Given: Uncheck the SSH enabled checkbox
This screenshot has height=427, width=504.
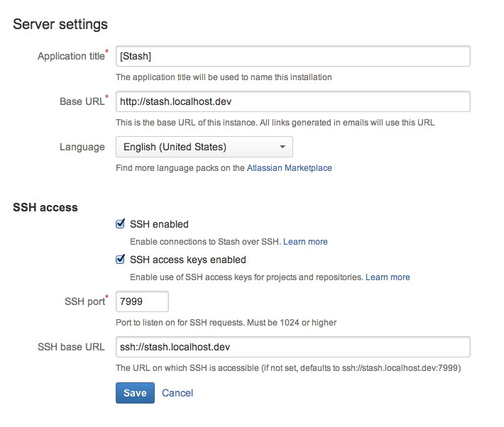Looking at the screenshot, I should tap(121, 224).
